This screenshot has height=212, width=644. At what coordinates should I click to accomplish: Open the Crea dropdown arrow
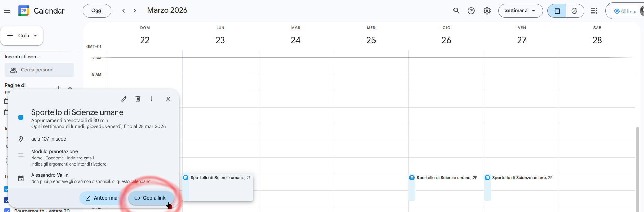click(35, 36)
